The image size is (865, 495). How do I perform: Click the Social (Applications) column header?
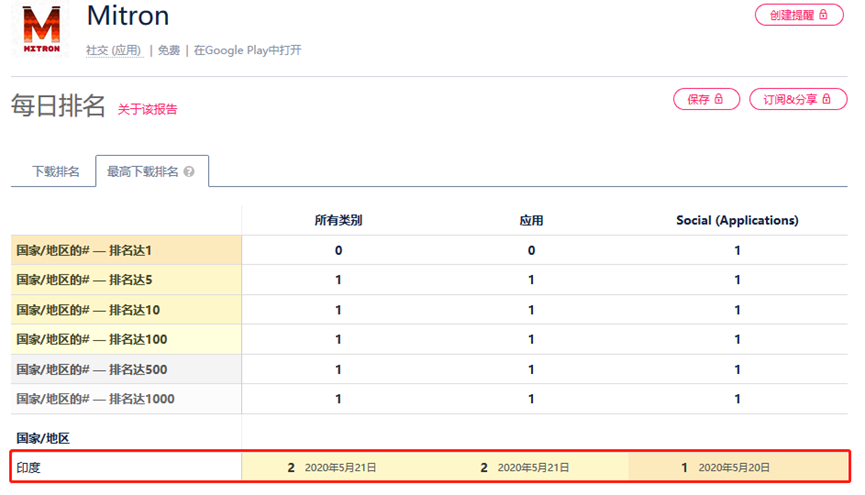coord(737,220)
